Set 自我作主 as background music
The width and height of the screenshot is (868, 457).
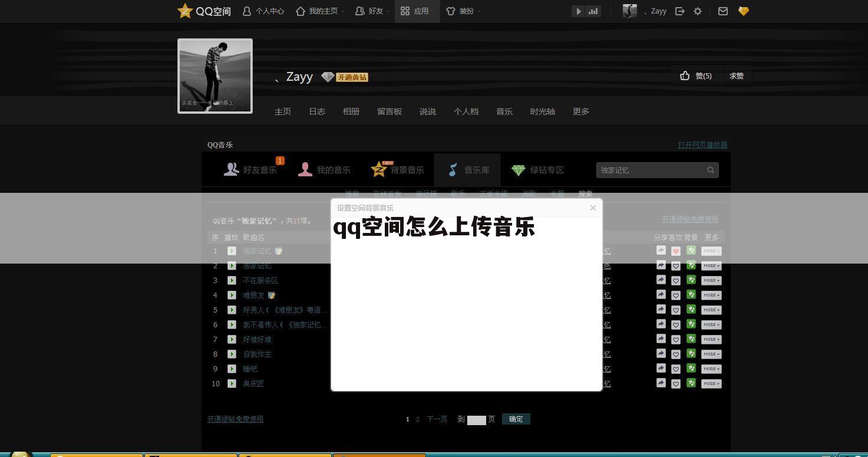(x=691, y=354)
